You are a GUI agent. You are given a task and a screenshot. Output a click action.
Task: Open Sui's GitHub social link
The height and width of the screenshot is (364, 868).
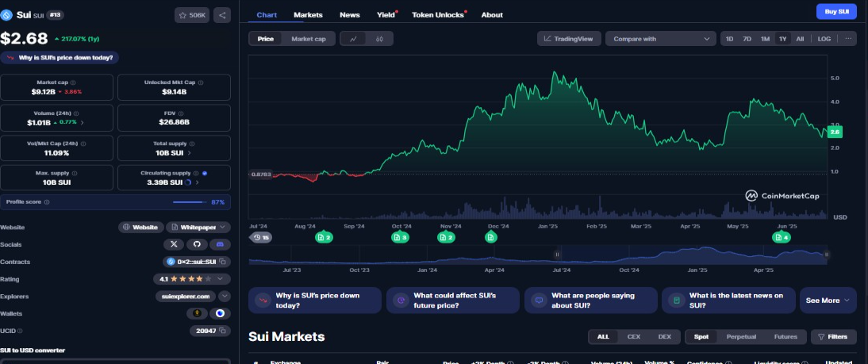[197, 244]
